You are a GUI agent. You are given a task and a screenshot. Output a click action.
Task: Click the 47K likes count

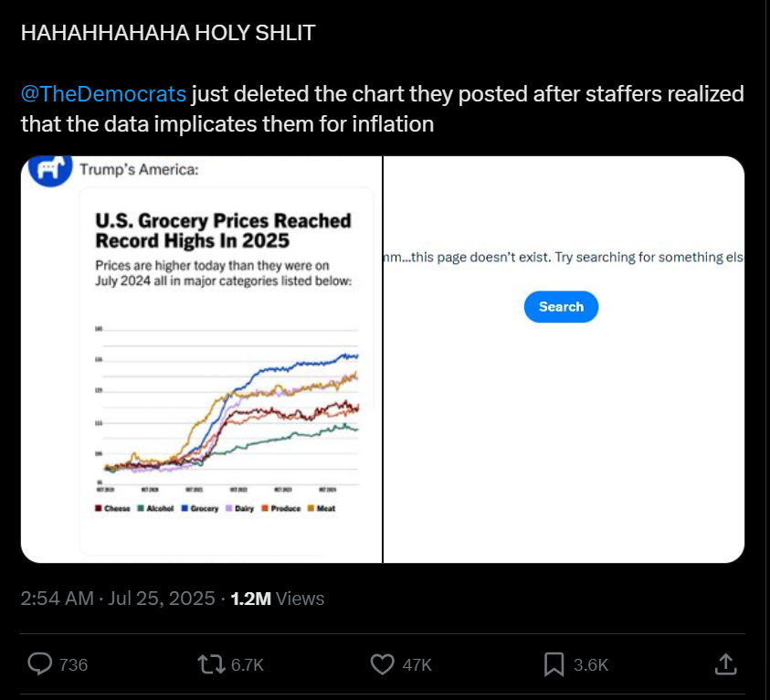click(x=417, y=664)
